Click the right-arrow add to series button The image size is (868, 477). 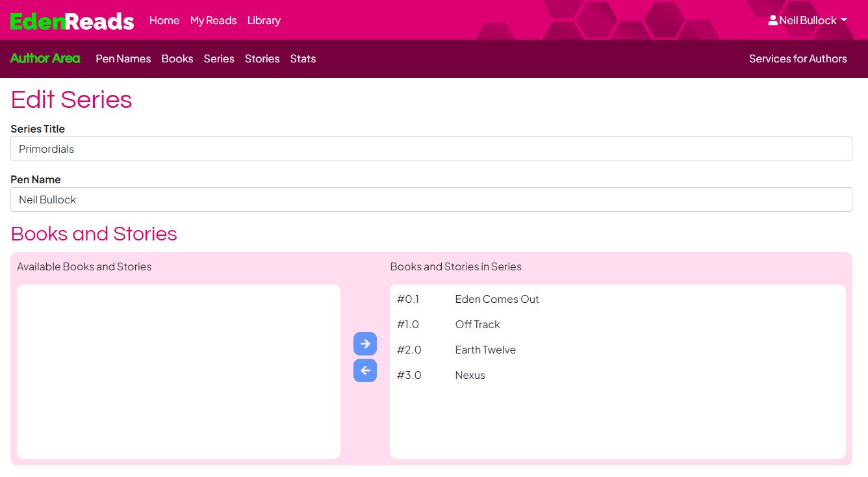pos(365,344)
